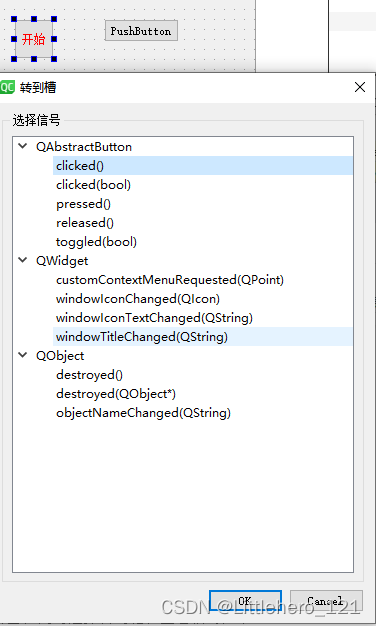
Task: Choose the pressed() signal
Action: [x=203, y=204]
